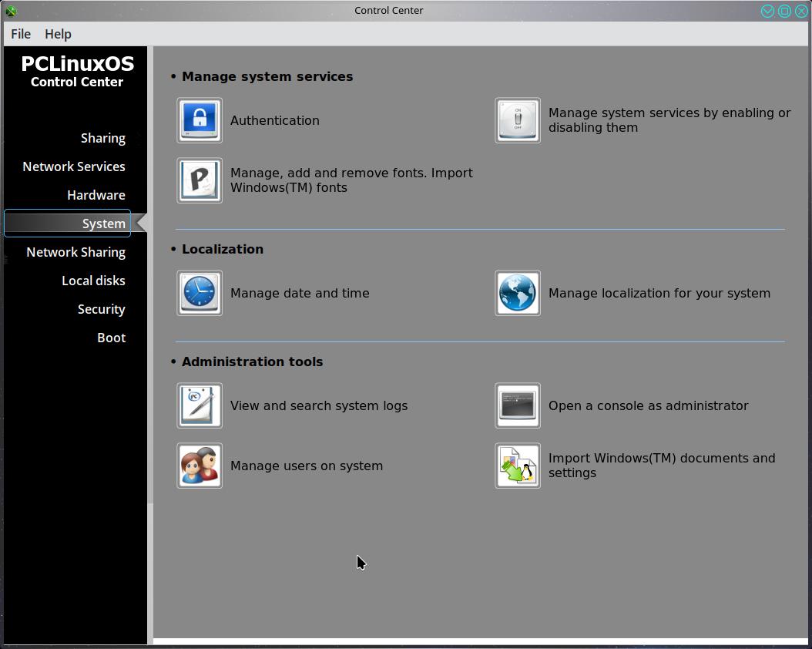
Task: Open the fonts manager icon
Action: [200, 180]
